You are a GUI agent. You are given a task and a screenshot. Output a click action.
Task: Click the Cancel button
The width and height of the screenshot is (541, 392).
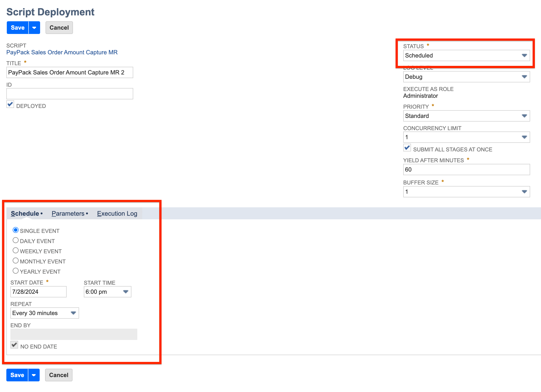[x=59, y=27]
